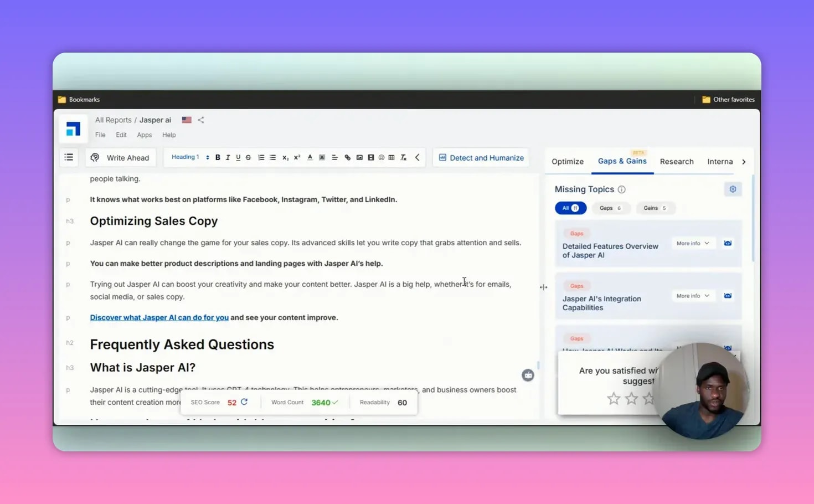Switch to the Optimize tab
This screenshot has height=504, width=814.
click(568, 162)
